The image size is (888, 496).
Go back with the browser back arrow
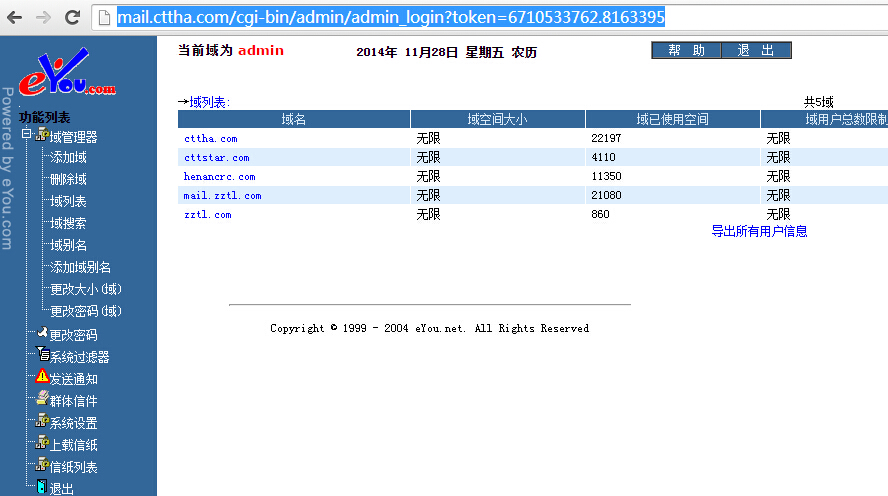tap(15, 18)
